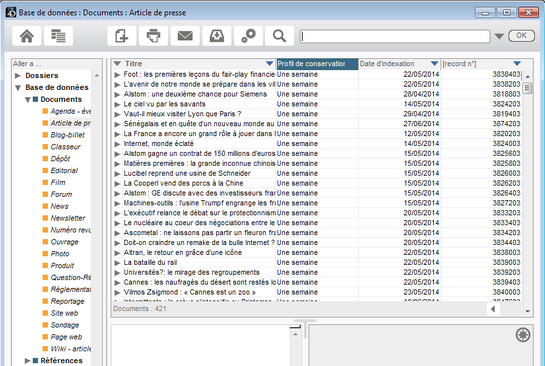
Task: Click the orange square beside Dépôt
Action: point(45,158)
